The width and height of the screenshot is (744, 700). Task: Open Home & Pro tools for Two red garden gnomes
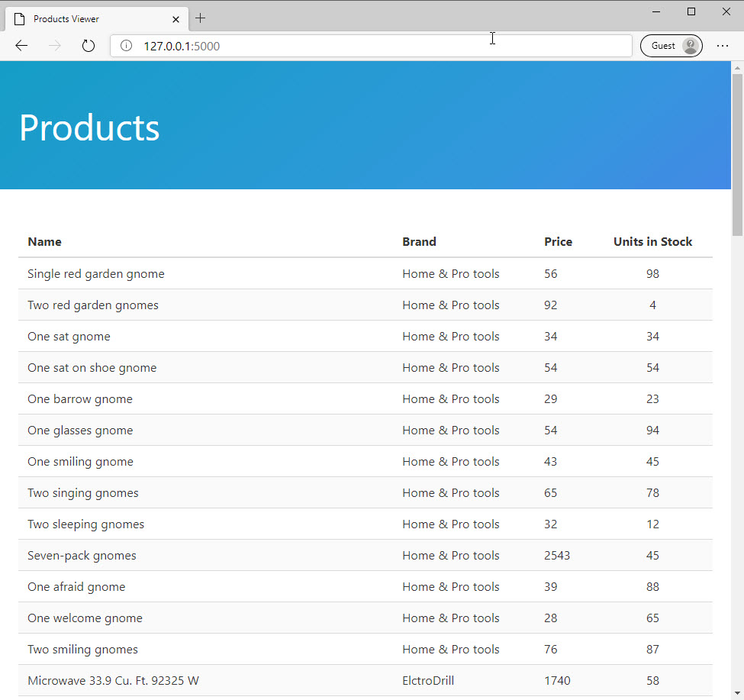point(450,305)
